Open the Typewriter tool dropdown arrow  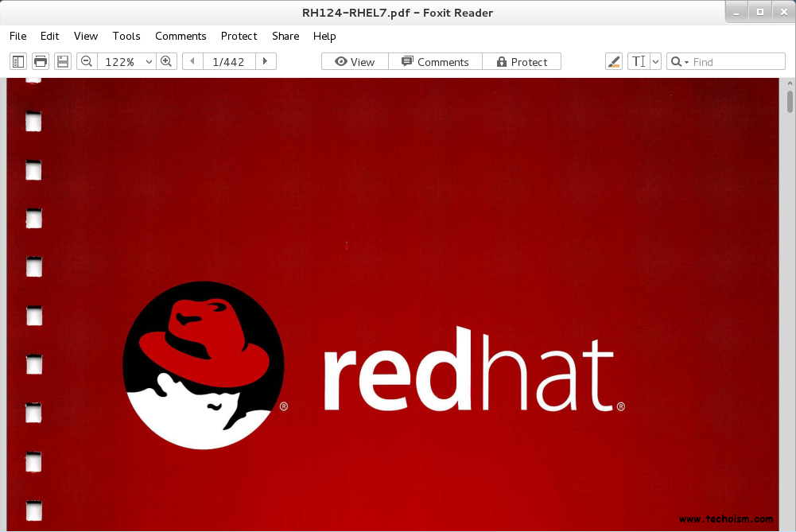click(x=655, y=61)
